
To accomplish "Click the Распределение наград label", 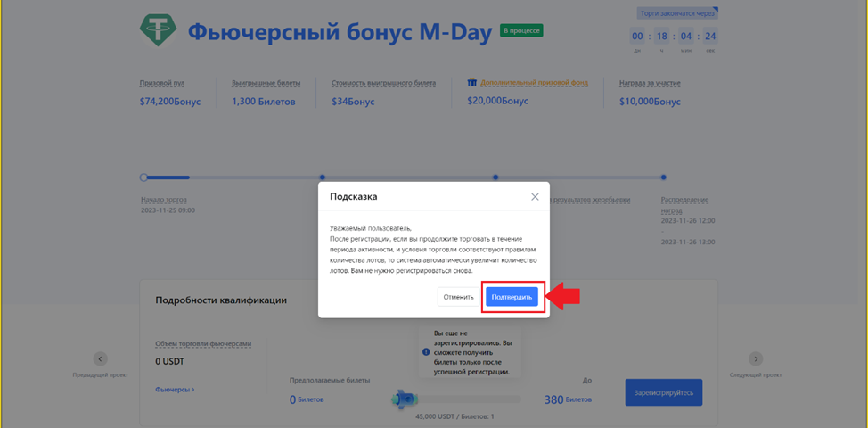I will point(684,205).
